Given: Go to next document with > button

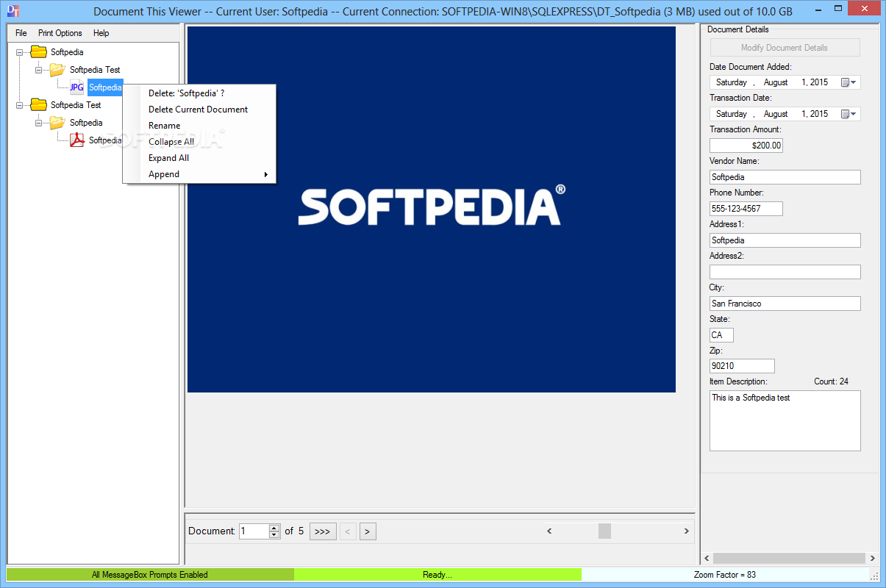Looking at the screenshot, I should (x=368, y=531).
